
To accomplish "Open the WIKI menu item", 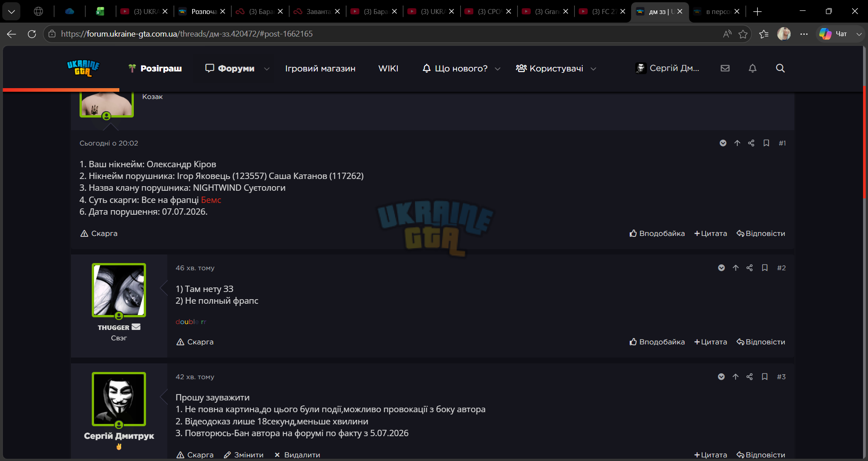I will point(388,69).
